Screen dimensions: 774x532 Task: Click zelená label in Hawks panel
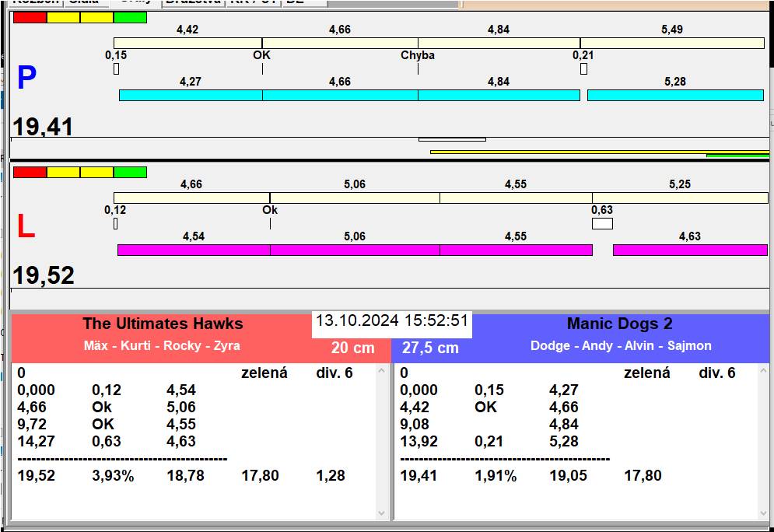(x=264, y=373)
